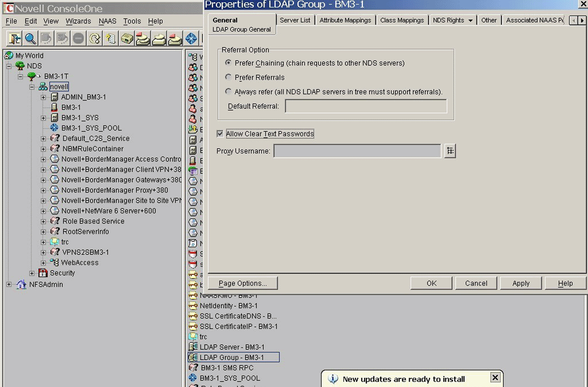Select Novell+BorderManager Proxy+380 tree item
Image resolution: width=588 pixels, height=387 pixels.
(115, 190)
